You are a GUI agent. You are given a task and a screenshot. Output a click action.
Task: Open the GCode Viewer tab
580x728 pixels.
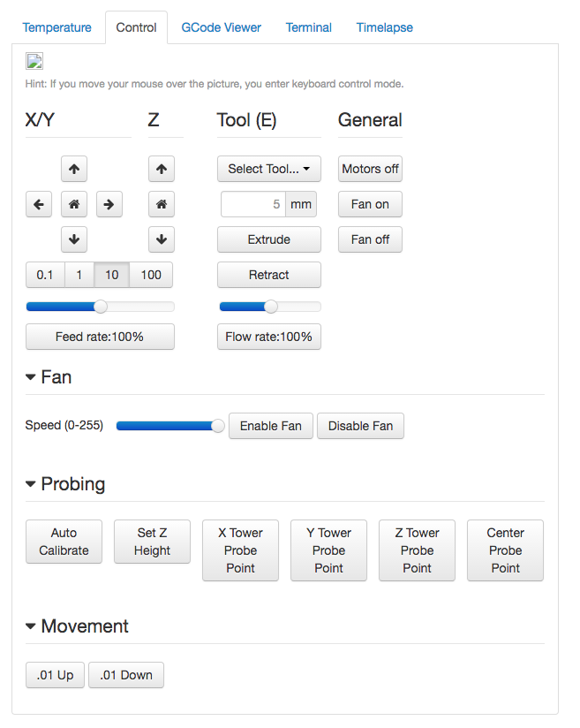pyautogui.click(x=221, y=27)
